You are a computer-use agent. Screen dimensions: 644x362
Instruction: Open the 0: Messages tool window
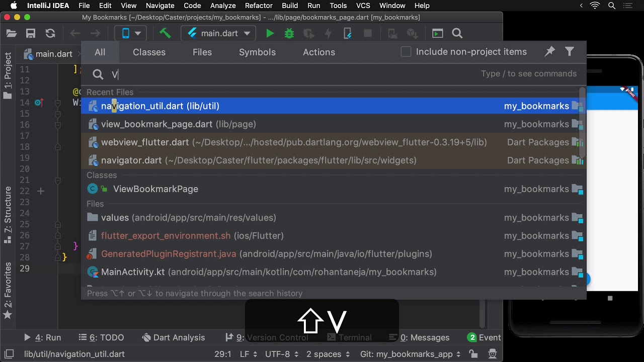(420, 337)
